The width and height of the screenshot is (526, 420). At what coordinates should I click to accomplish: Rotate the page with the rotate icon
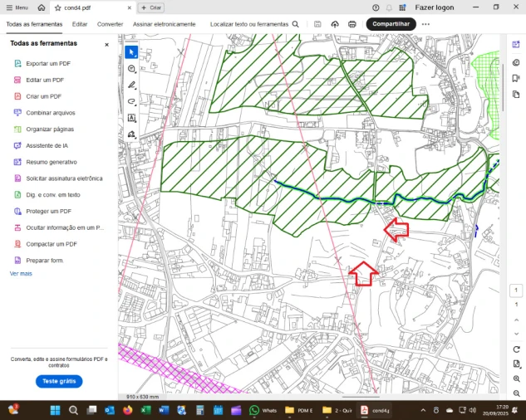pyautogui.click(x=516, y=349)
